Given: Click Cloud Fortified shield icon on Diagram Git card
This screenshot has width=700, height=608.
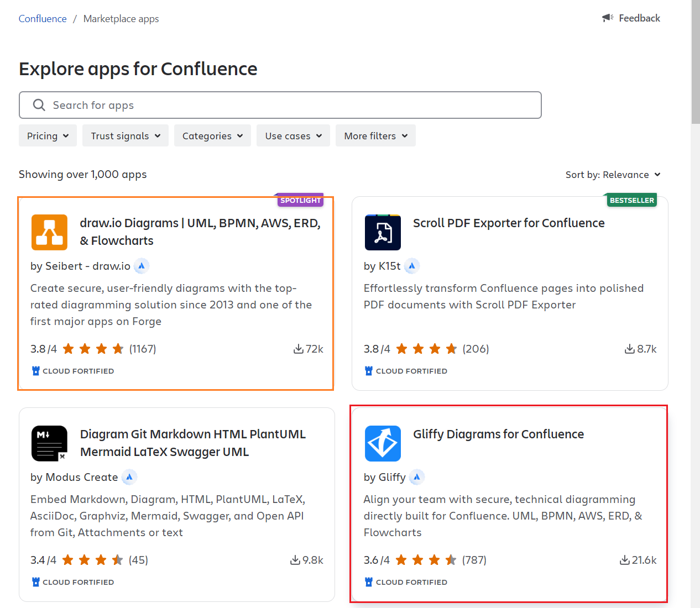Looking at the screenshot, I should (x=36, y=582).
